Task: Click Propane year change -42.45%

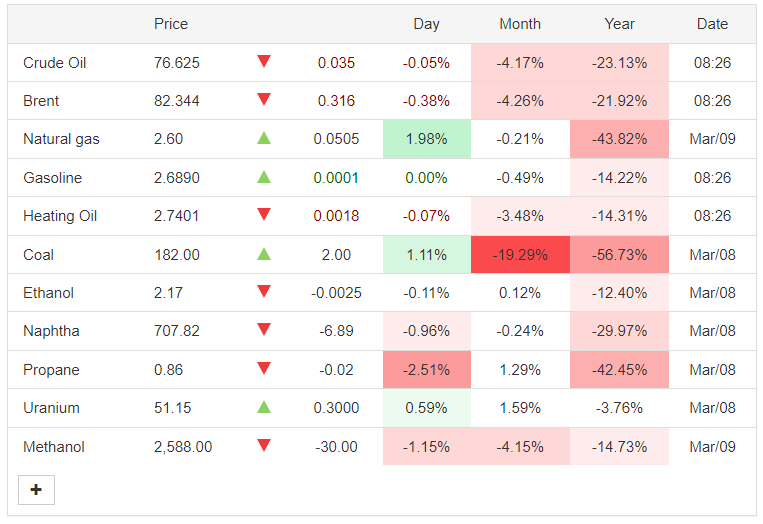Action: [x=619, y=370]
